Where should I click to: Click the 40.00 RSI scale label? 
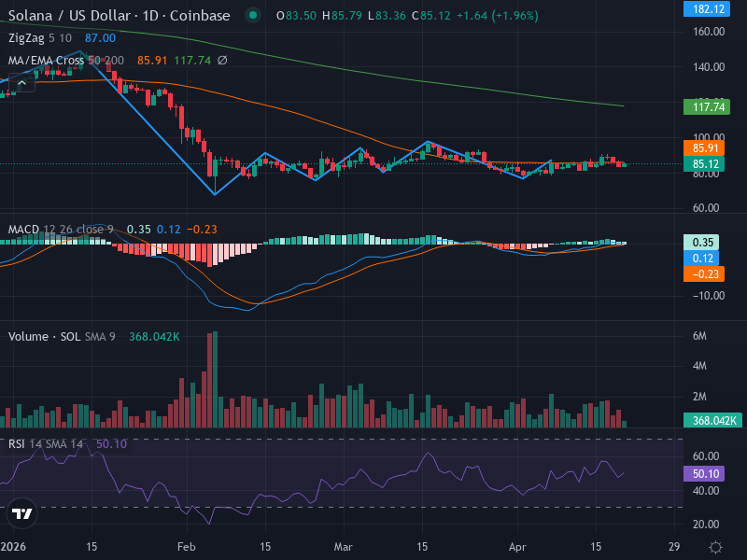coord(706,491)
